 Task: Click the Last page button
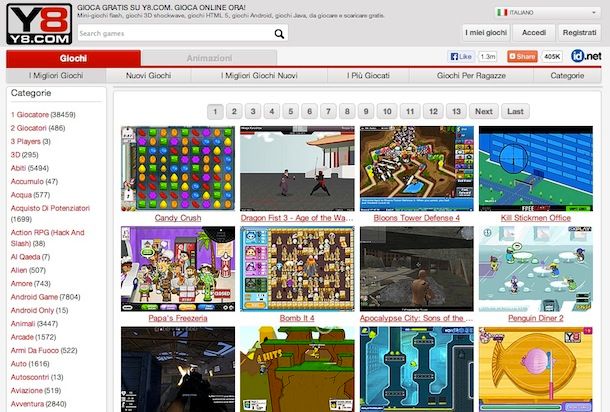[515, 112]
